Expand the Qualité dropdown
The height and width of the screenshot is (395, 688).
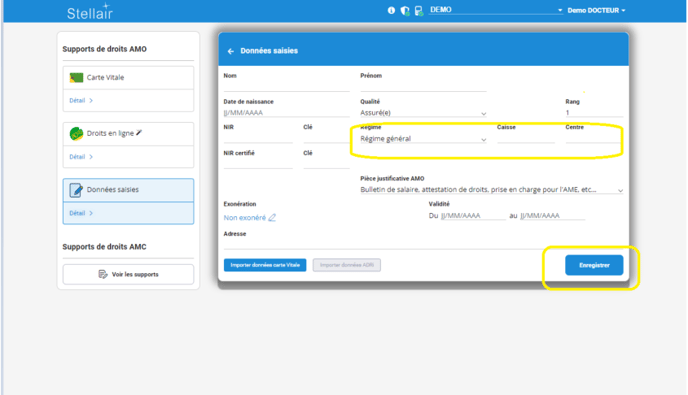coord(423,113)
